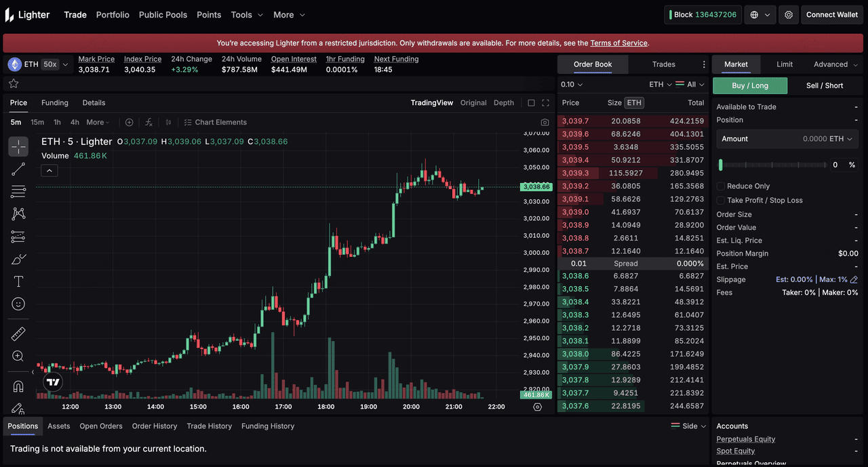Enable the Reduce Only checkbox

point(721,186)
